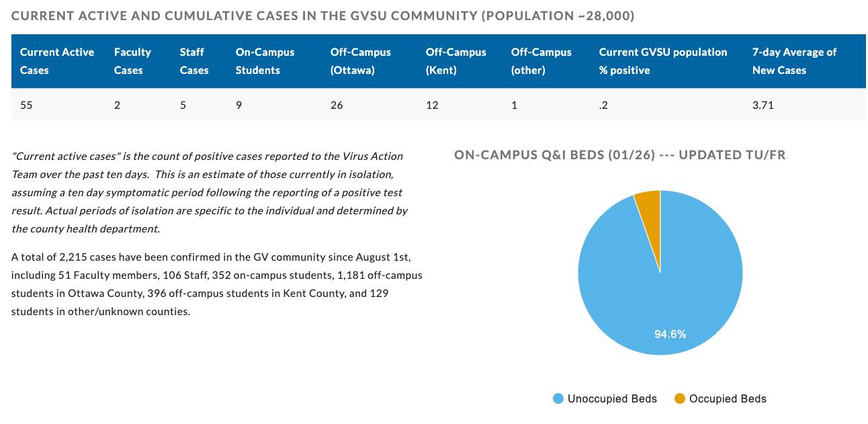Select the 26 Off-Campus Ottawa value cell
Screen dimensions: 868x424
[337, 105]
